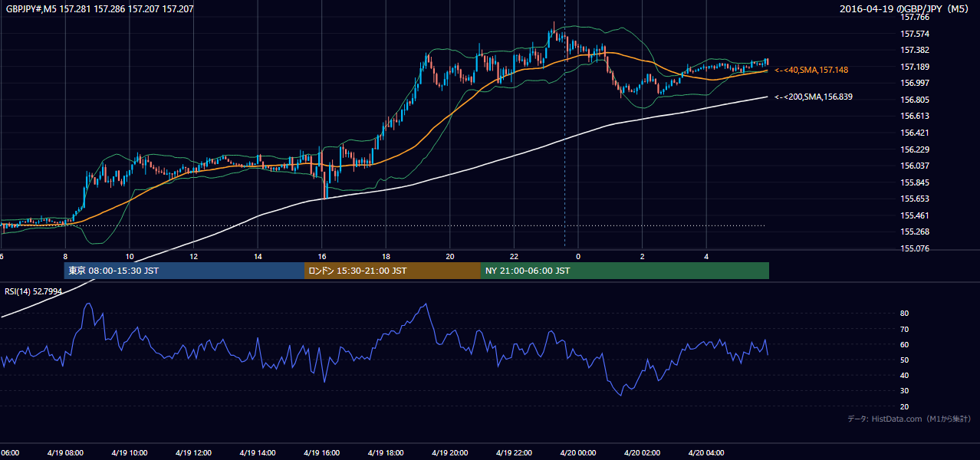Click the 157.574 price axis label
Image resolution: width=980 pixels, height=460 pixels.
click(x=915, y=34)
